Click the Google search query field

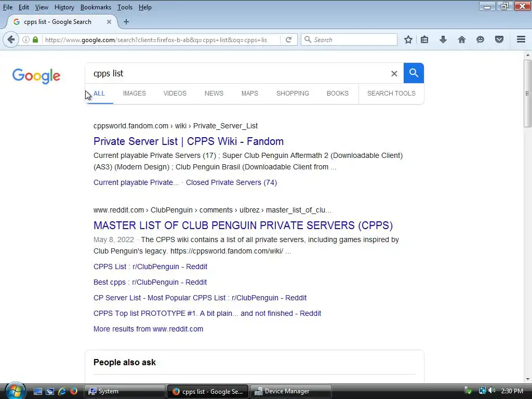coord(237,73)
